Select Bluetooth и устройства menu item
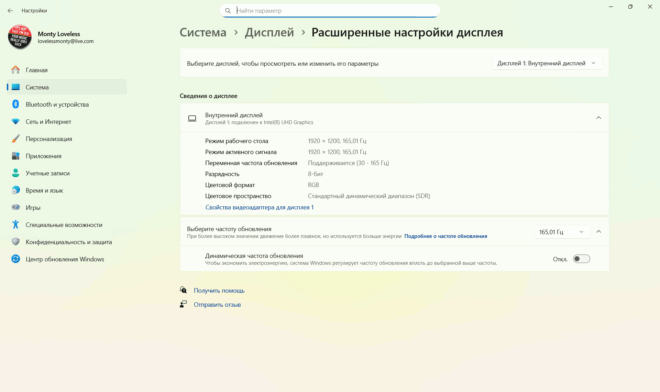This screenshot has height=392, width=660. point(67,104)
